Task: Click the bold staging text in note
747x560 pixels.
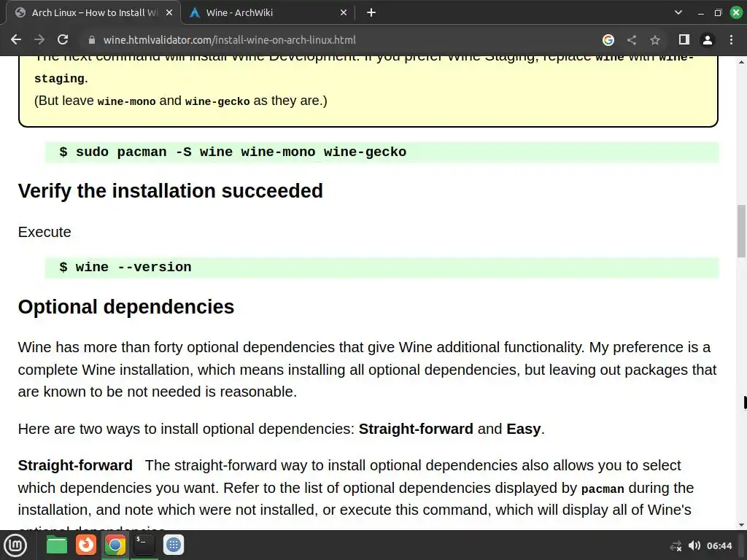Action: coord(60,79)
